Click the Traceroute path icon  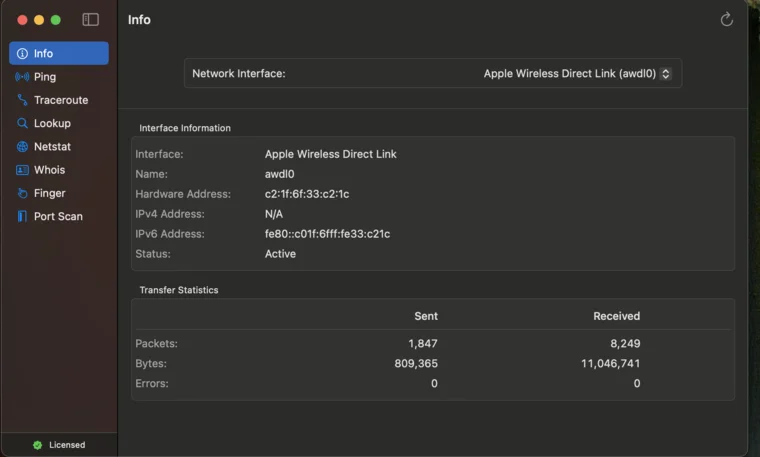tap(22, 100)
